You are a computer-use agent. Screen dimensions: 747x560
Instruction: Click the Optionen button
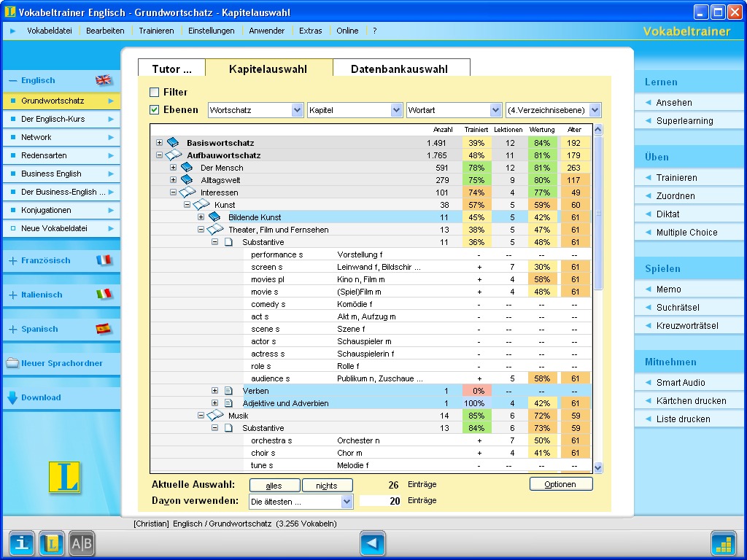[x=561, y=484]
